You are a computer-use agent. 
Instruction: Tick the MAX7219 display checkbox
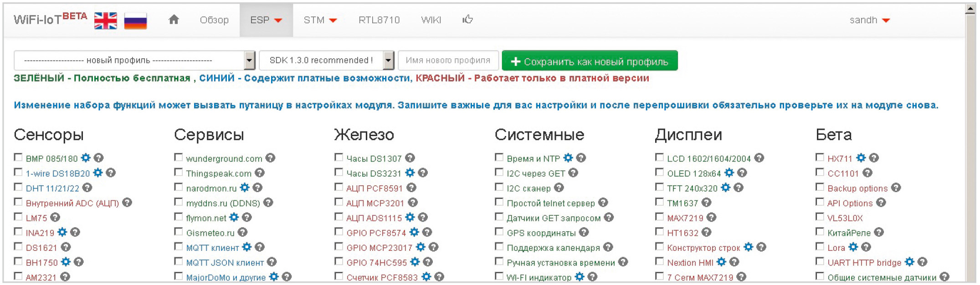(x=659, y=217)
